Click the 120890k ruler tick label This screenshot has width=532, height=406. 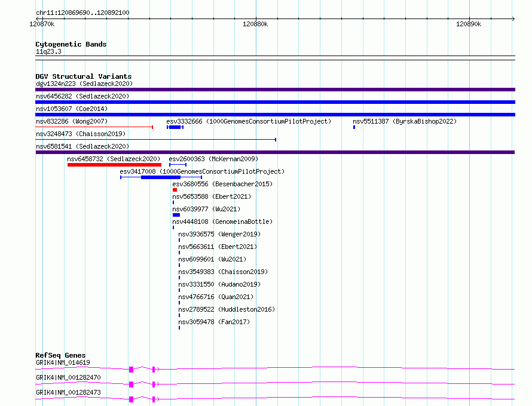point(469,24)
